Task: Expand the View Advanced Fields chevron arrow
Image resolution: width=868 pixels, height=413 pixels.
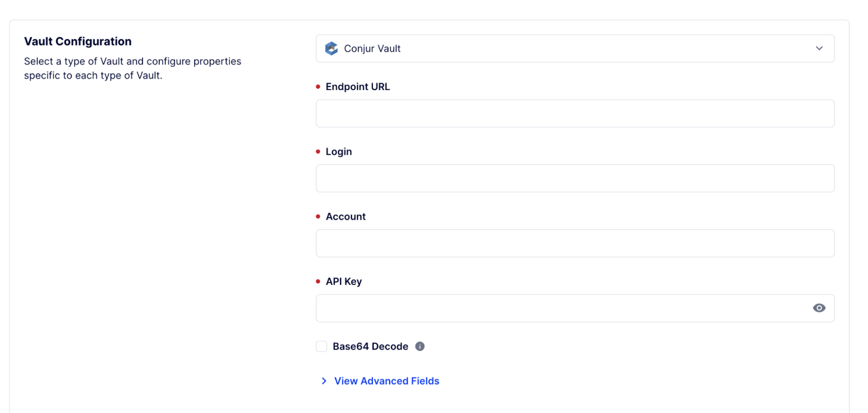Action: click(324, 381)
